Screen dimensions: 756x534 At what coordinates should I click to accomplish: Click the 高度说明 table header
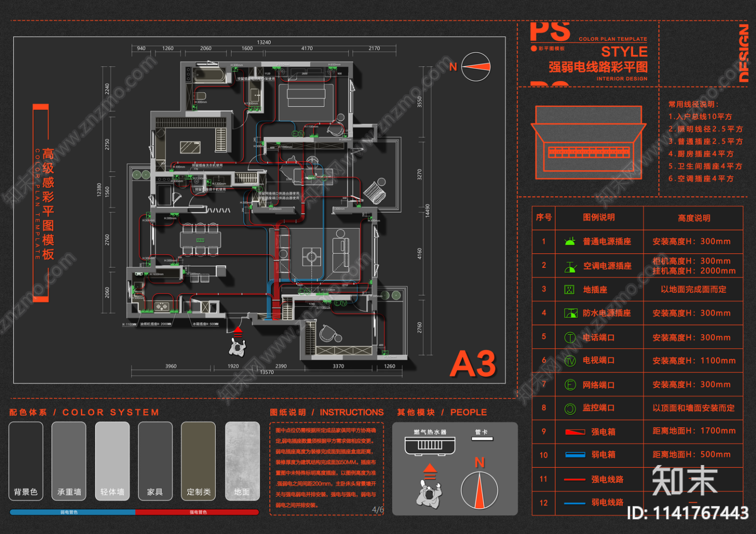[694, 218]
